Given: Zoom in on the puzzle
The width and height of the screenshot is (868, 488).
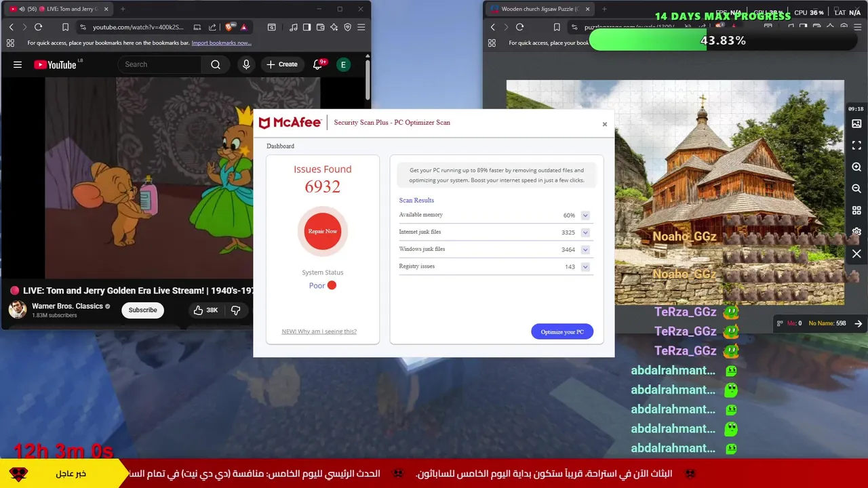Looking at the screenshot, I should tap(856, 167).
